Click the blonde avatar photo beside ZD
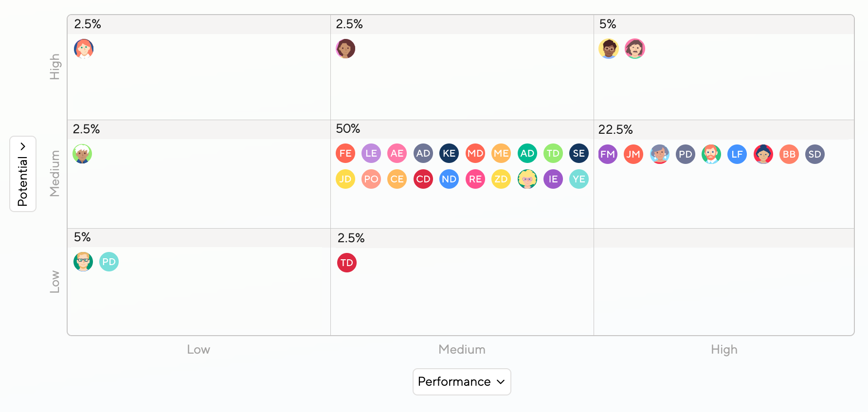 pos(527,179)
